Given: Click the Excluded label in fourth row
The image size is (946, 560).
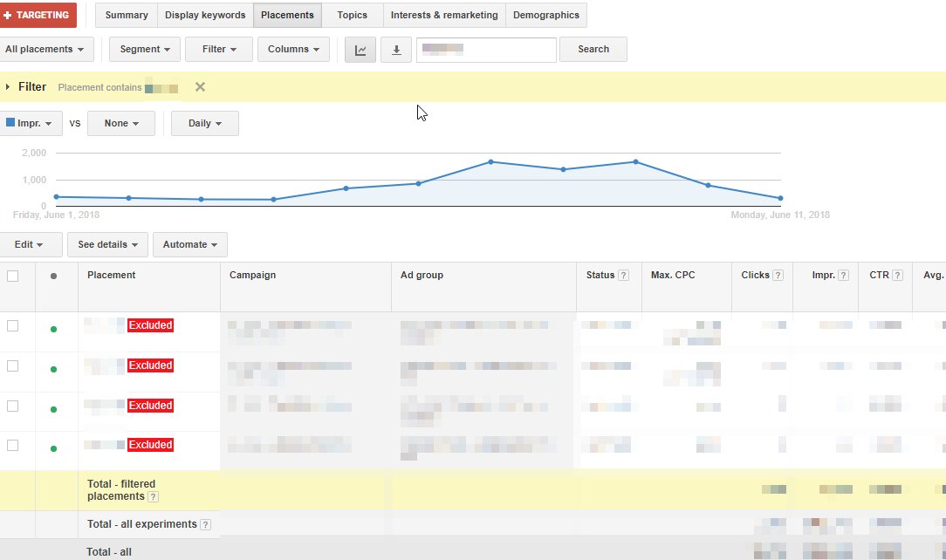Looking at the screenshot, I should 150,445.
